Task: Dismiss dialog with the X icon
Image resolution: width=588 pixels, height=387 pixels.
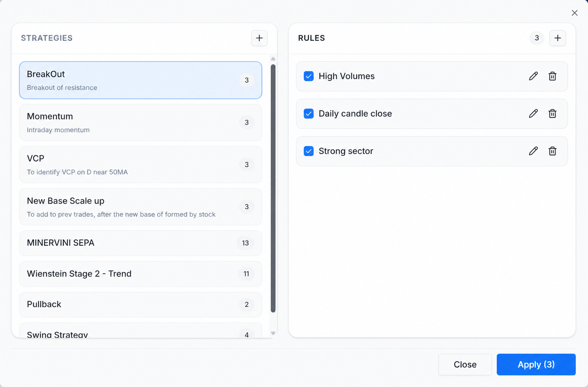Action: tap(575, 13)
